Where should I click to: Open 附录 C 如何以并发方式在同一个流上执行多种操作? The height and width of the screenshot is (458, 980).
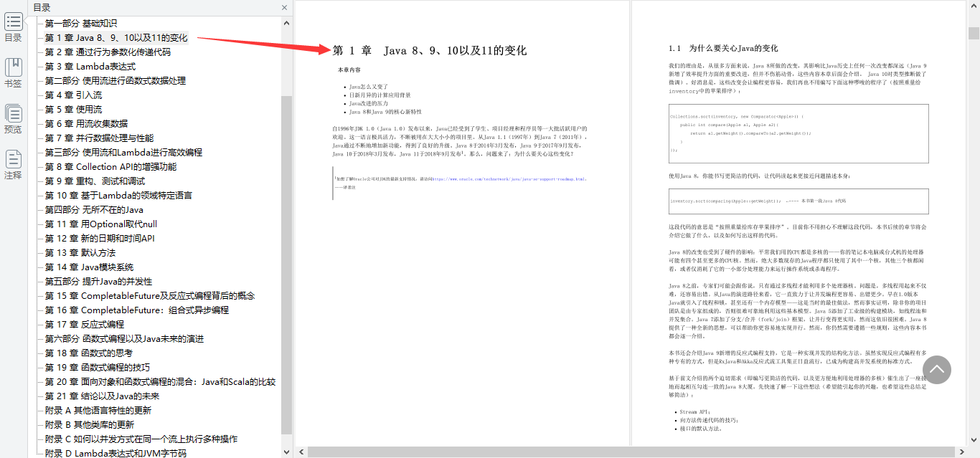click(141, 439)
